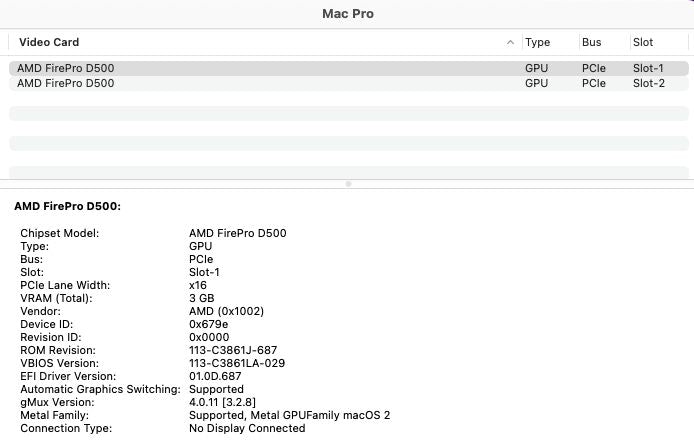Image resolution: width=694 pixels, height=448 pixels.
Task: Sort the list by Type column
Action: click(537, 42)
